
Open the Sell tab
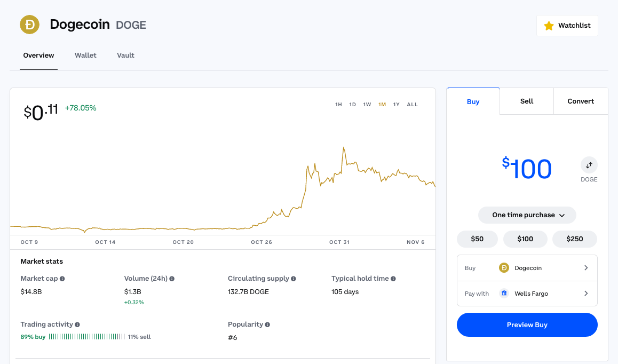[527, 101]
